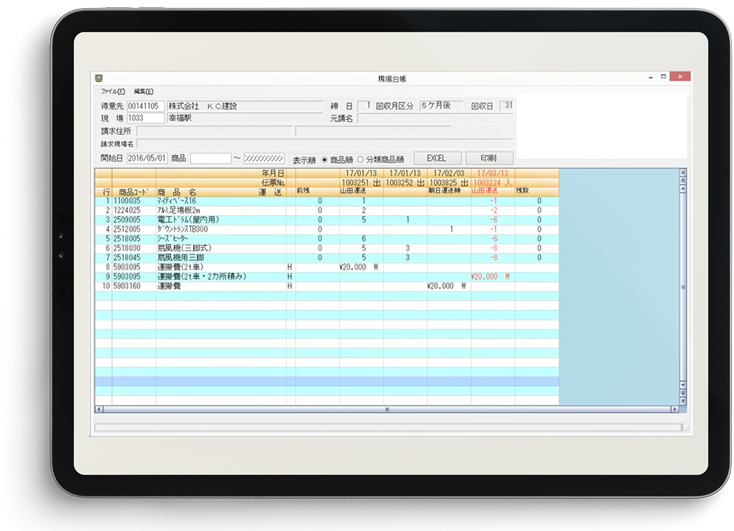The width and height of the screenshot is (734, 531).
Task: Click the 商品 start code input field
Action: pyautogui.click(x=210, y=158)
